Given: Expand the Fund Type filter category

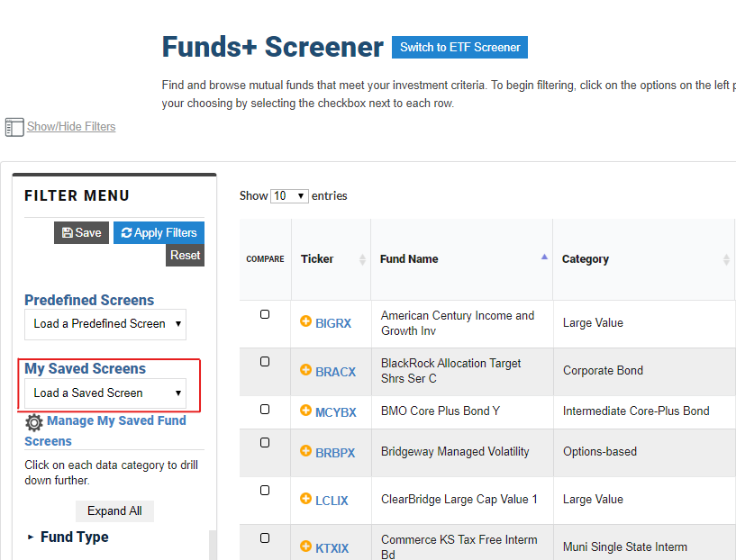Looking at the screenshot, I should pyautogui.click(x=68, y=537).
